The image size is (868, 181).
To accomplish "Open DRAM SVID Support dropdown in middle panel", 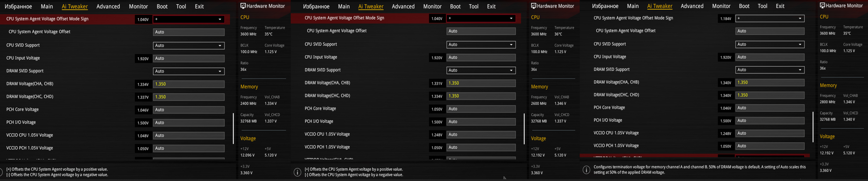I will 481,70.
